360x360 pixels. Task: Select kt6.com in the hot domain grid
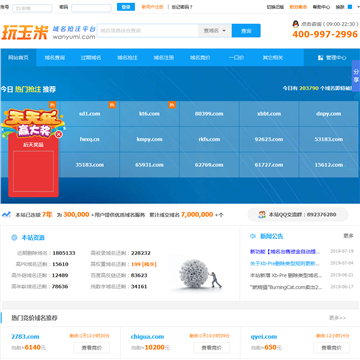pyautogui.click(x=149, y=114)
